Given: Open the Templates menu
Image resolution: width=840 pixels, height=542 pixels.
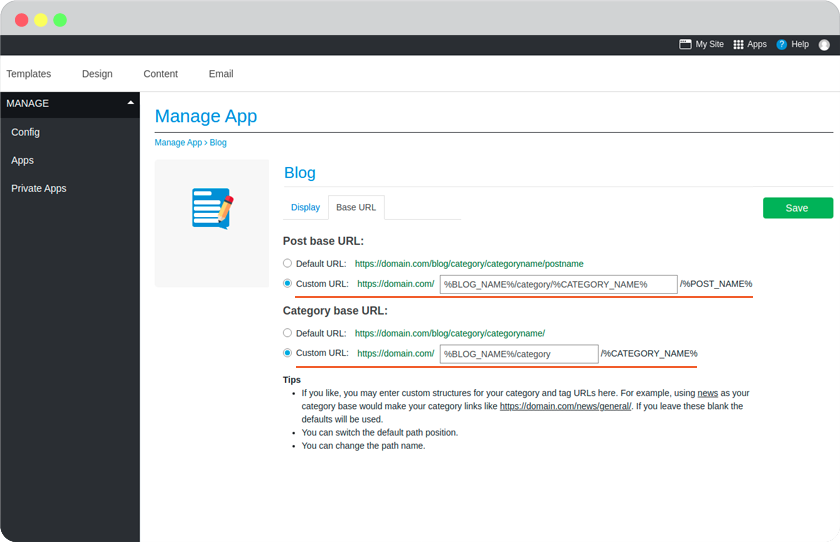Looking at the screenshot, I should pos(29,74).
